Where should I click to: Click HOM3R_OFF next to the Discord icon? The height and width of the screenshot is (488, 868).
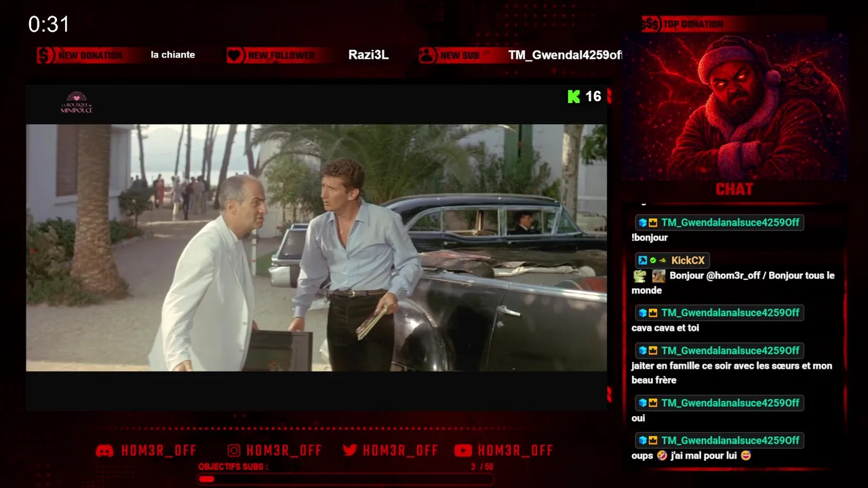159,451
